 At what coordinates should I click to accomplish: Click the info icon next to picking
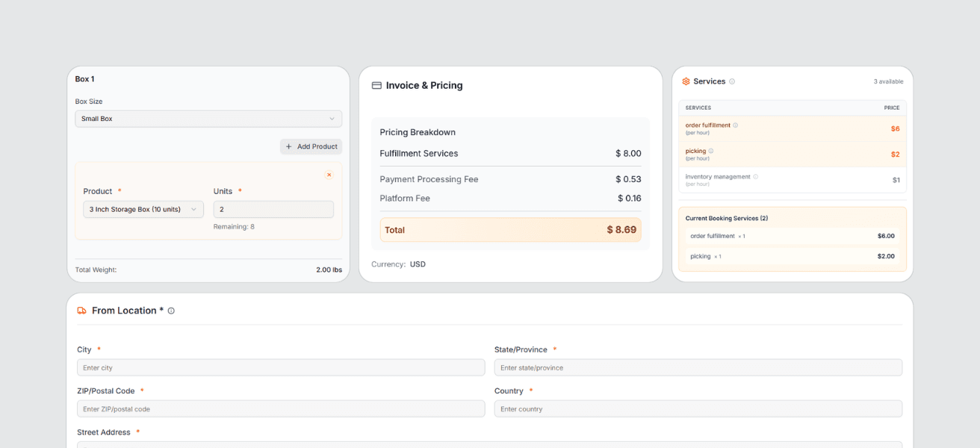point(711,151)
